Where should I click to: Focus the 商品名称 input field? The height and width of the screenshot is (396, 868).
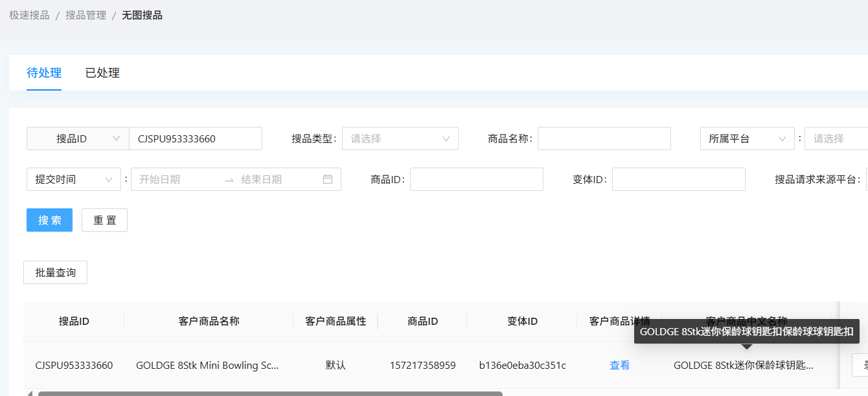coord(604,138)
